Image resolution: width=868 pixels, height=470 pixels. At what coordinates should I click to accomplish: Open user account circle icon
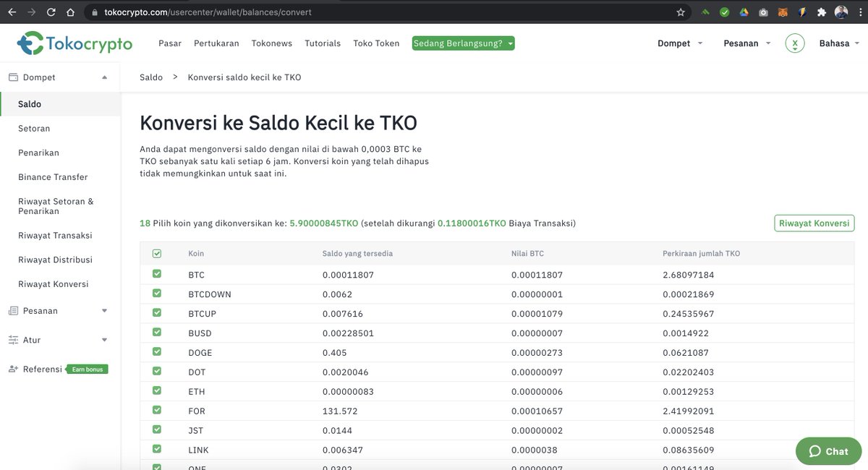click(x=795, y=43)
